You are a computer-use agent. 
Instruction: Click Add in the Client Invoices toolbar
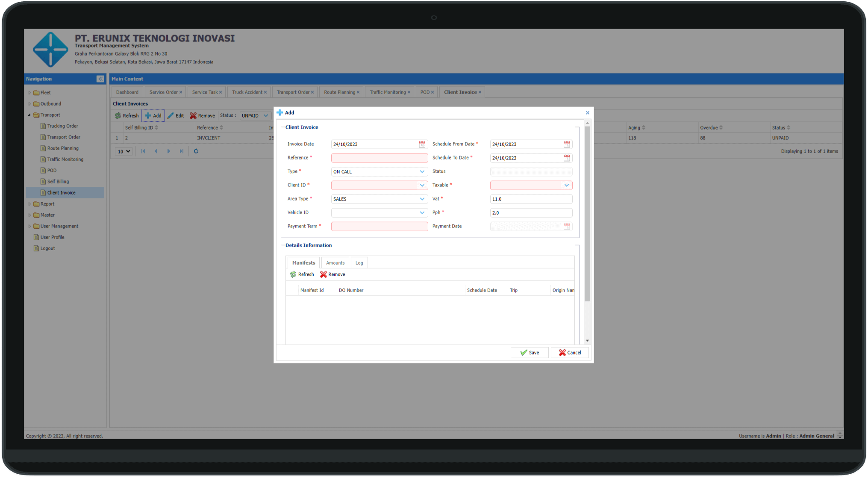153,116
